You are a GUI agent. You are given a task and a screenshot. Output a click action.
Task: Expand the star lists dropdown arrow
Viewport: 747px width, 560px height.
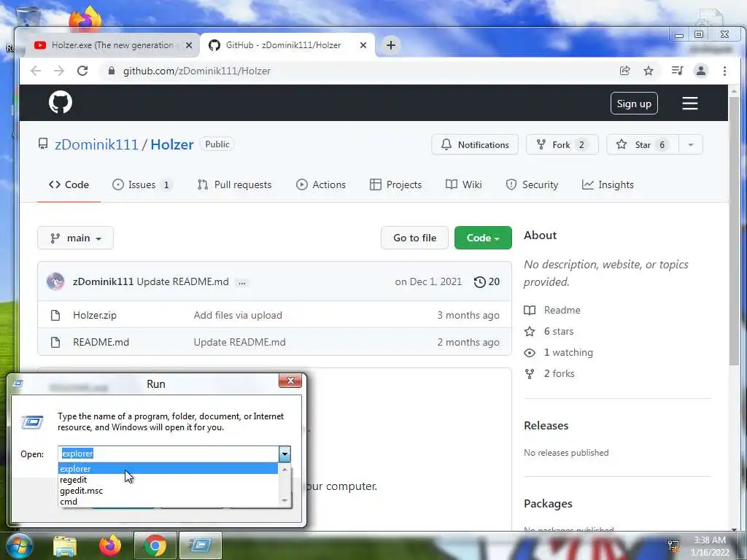(x=690, y=145)
